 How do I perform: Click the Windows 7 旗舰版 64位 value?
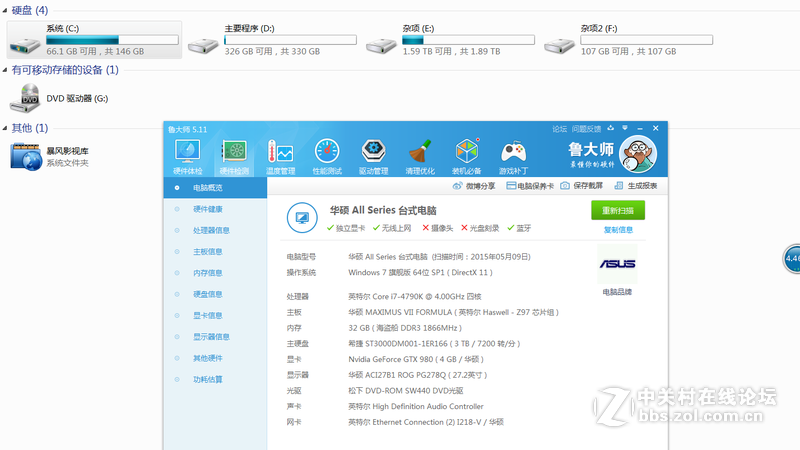420,272
